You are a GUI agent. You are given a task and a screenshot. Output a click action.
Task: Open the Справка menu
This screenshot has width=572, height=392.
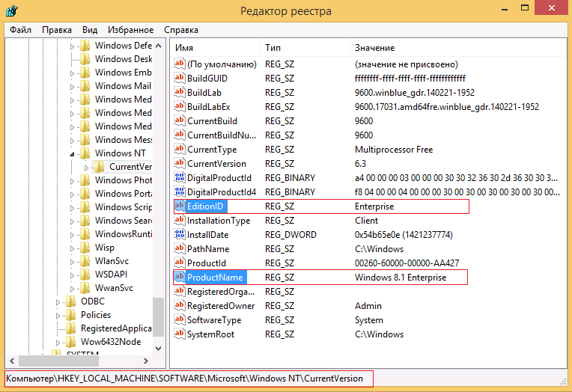[x=181, y=30]
